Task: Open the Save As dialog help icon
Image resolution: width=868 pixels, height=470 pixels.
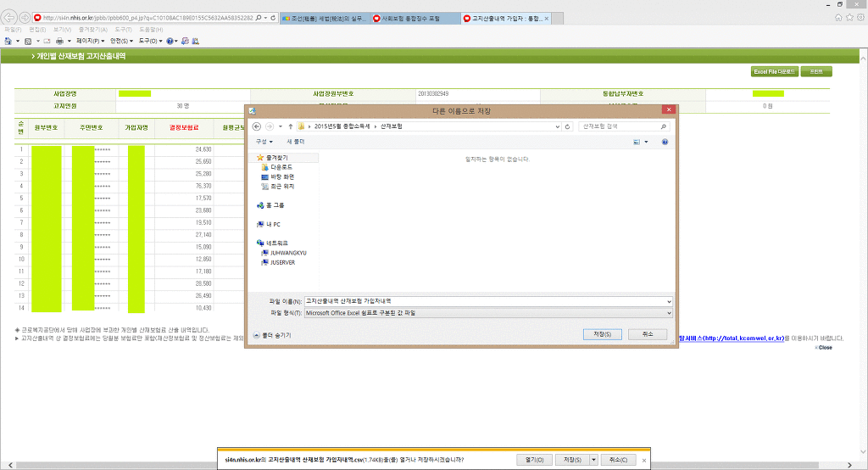Action: [665, 142]
